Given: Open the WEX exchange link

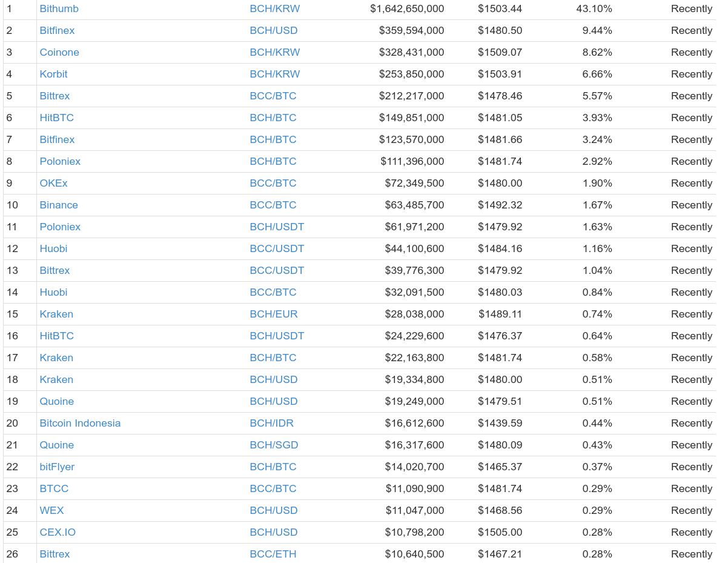Looking at the screenshot, I should click(x=51, y=510).
